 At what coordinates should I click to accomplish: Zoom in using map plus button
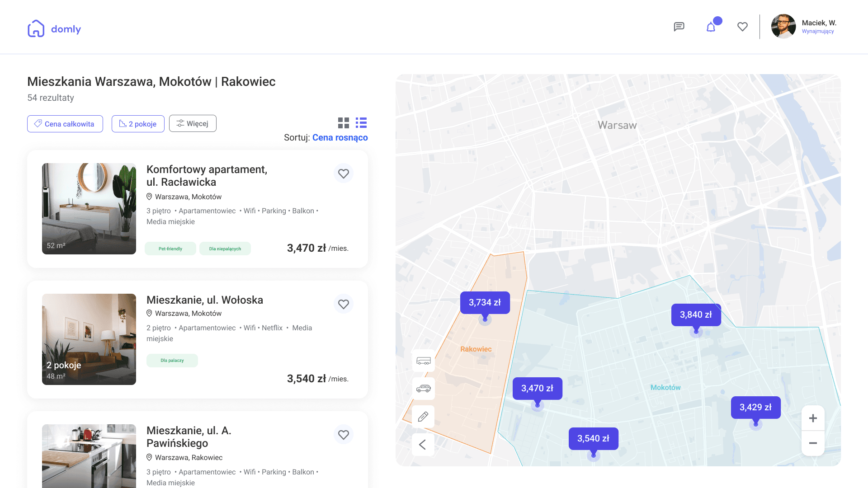814,418
